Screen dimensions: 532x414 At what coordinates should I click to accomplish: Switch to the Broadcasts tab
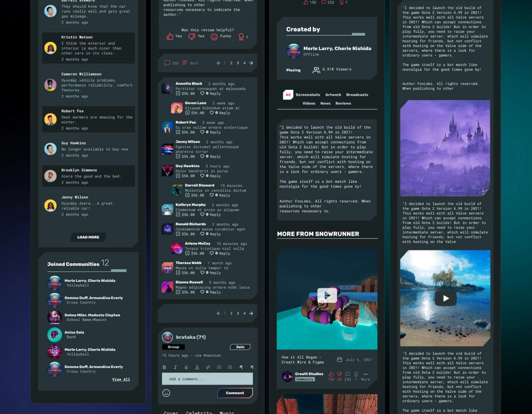pyautogui.click(x=357, y=95)
